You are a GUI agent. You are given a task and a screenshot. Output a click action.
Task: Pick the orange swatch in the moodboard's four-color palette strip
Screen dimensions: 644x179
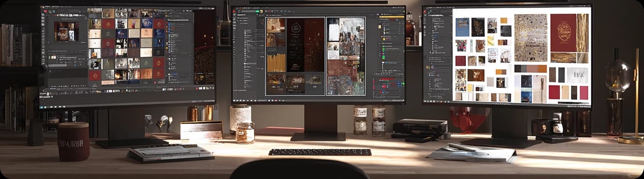click(x=542, y=68)
